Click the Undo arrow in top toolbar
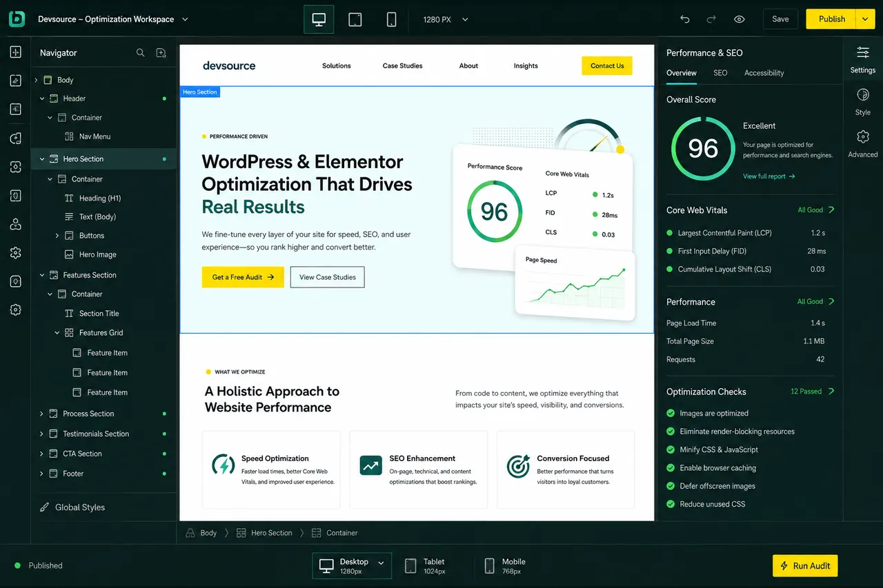 coord(684,19)
